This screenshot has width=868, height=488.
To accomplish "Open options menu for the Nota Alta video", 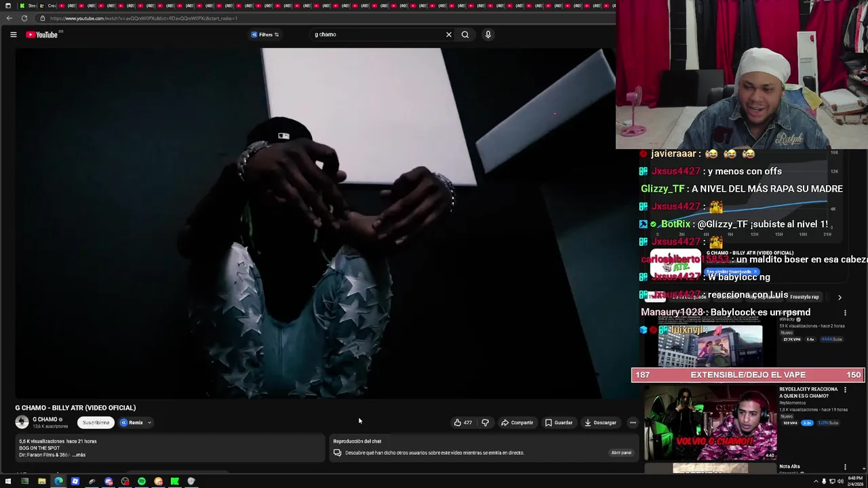I will pos(845,467).
